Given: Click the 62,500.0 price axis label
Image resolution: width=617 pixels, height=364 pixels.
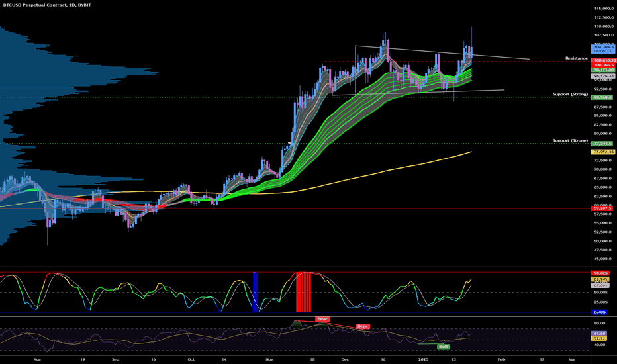Looking at the screenshot, I should pyautogui.click(x=604, y=196).
